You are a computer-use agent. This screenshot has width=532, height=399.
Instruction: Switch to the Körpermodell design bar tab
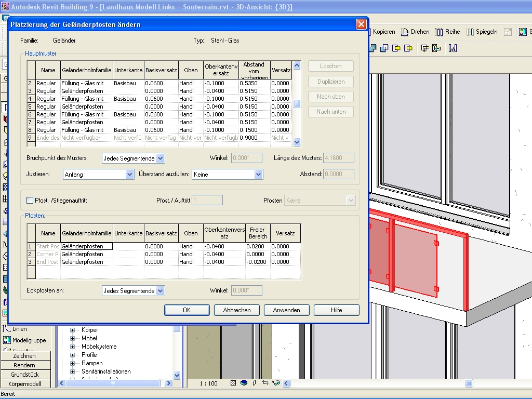pyautogui.click(x=25, y=384)
